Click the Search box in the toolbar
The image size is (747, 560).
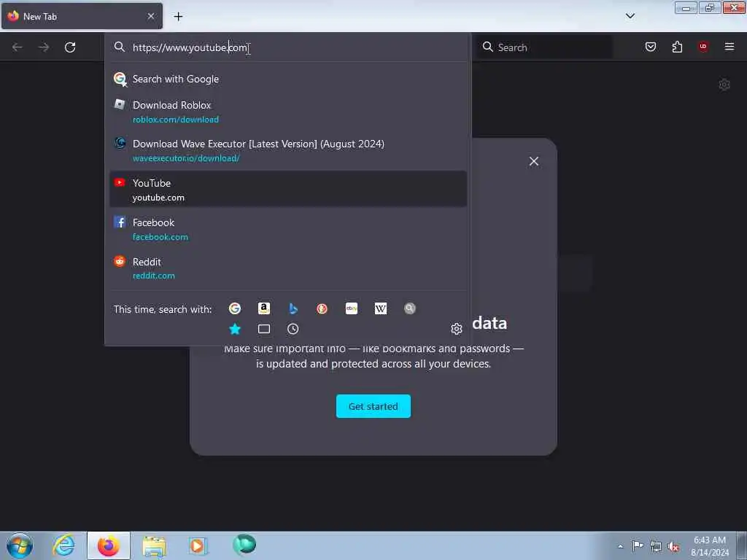click(544, 47)
